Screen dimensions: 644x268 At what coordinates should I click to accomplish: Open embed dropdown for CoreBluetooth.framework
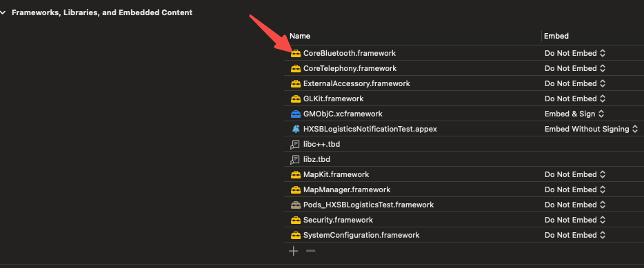(575, 53)
